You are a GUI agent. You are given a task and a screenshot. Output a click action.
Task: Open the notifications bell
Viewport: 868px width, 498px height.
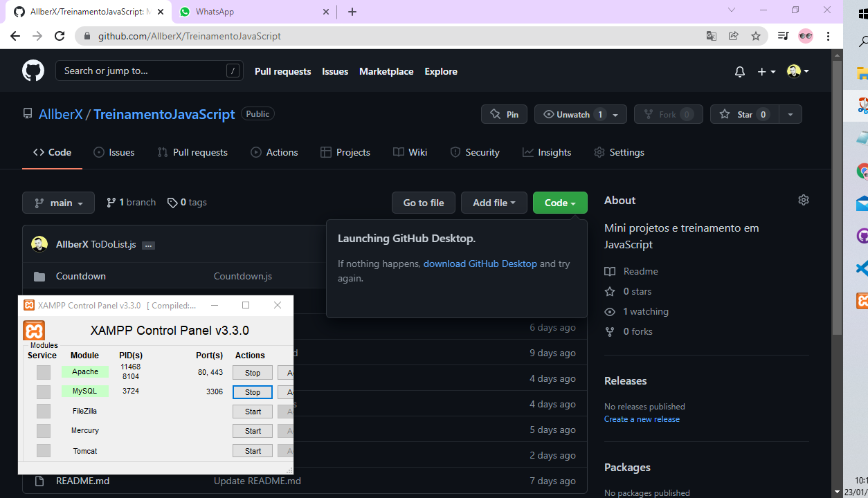740,71
